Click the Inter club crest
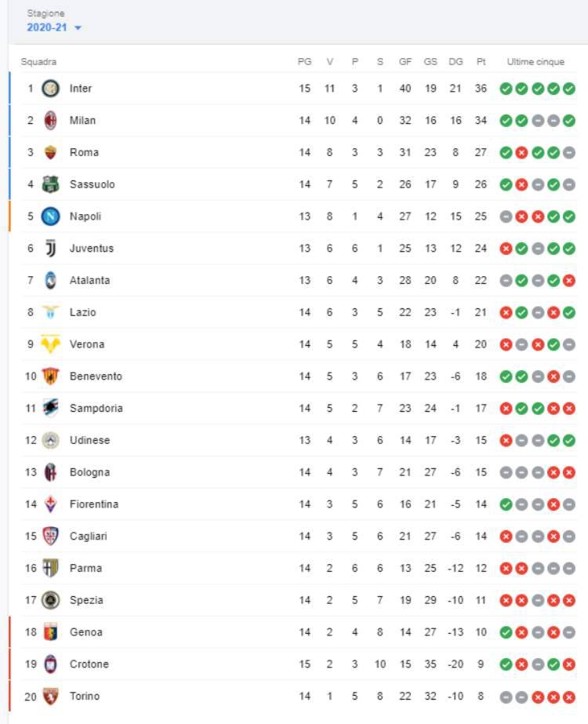This screenshot has height=724, width=588. pyautogui.click(x=50, y=88)
